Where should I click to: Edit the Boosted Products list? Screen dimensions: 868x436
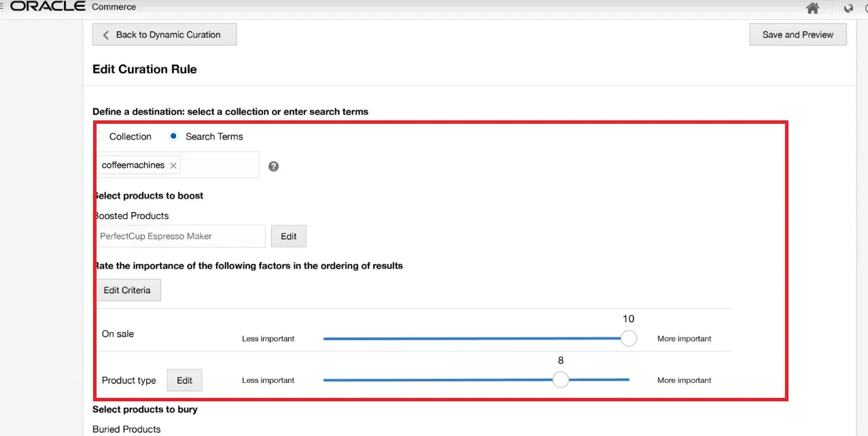tap(289, 236)
